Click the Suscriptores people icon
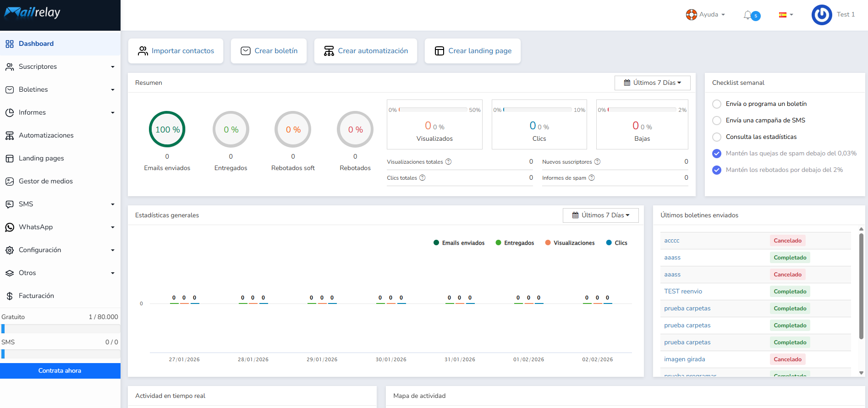 pyautogui.click(x=9, y=67)
